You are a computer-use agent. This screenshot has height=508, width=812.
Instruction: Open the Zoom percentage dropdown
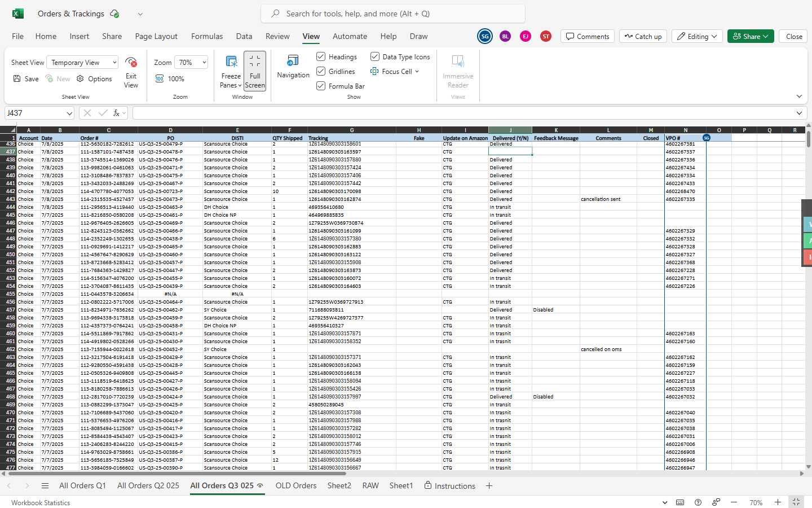click(x=191, y=63)
